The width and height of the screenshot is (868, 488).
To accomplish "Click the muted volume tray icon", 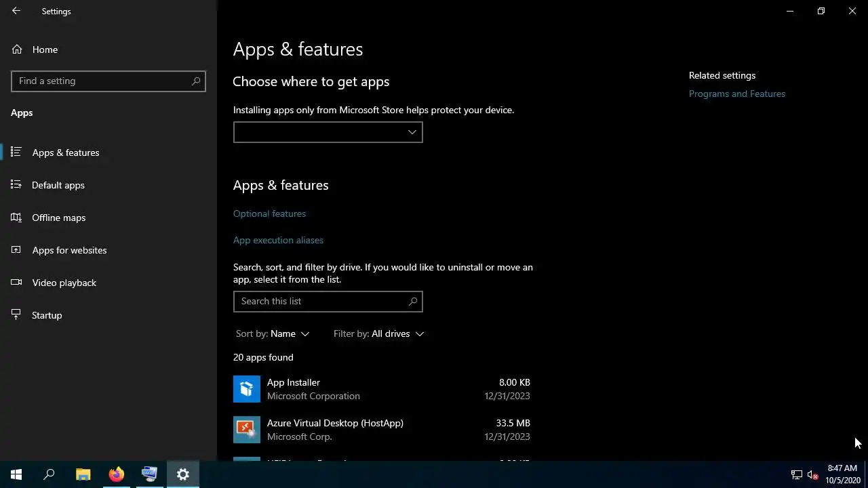I will [x=813, y=475].
